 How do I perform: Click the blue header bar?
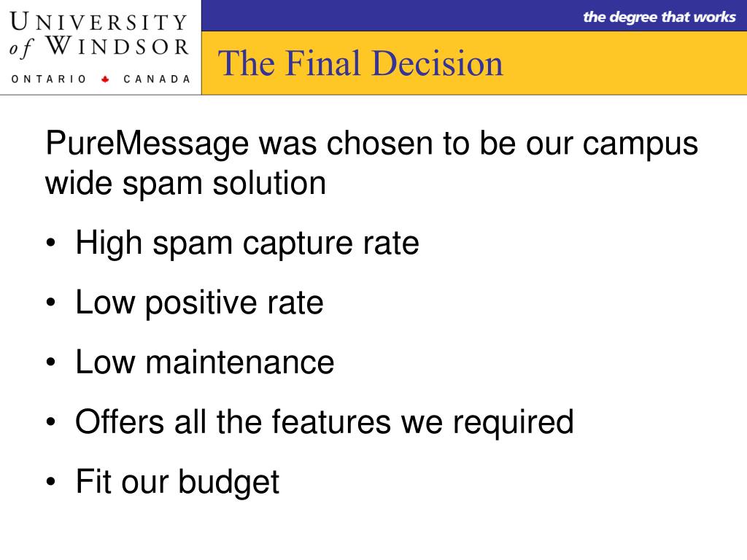(x=474, y=16)
